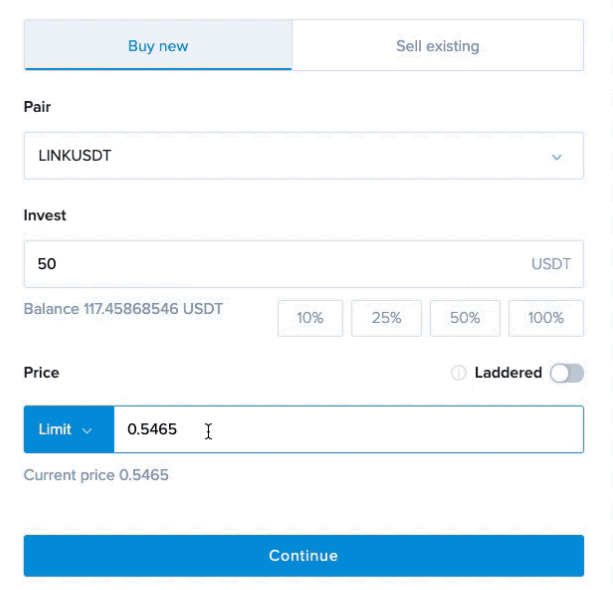Click the small arrow next to Limit
613x590 pixels.
[x=87, y=430]
